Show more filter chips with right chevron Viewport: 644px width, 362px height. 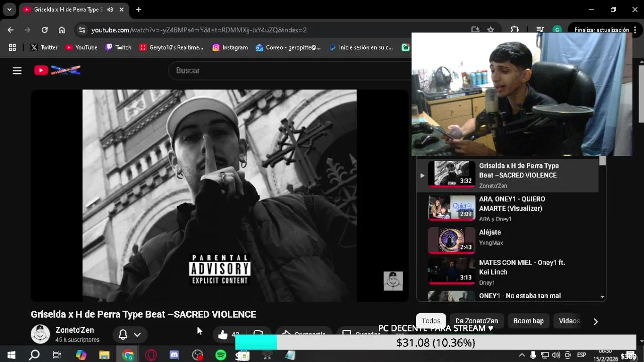tap(596, 321)
